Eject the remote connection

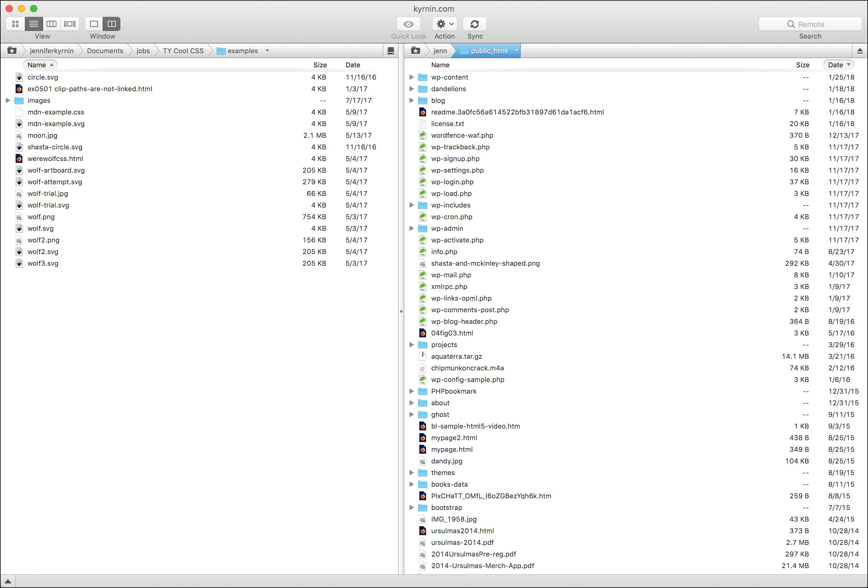(x=860, y=51)
